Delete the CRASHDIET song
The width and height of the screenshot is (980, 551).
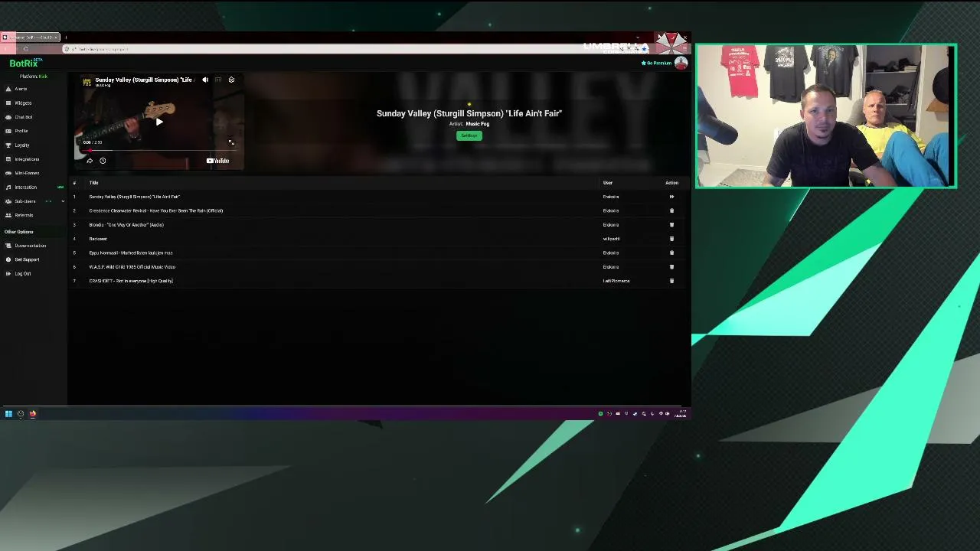click(671, 281)
